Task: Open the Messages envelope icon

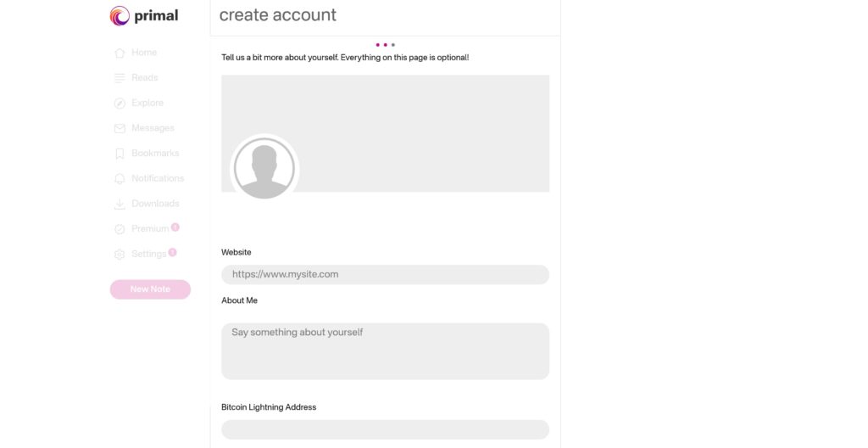Action: [x=120, y=128]
